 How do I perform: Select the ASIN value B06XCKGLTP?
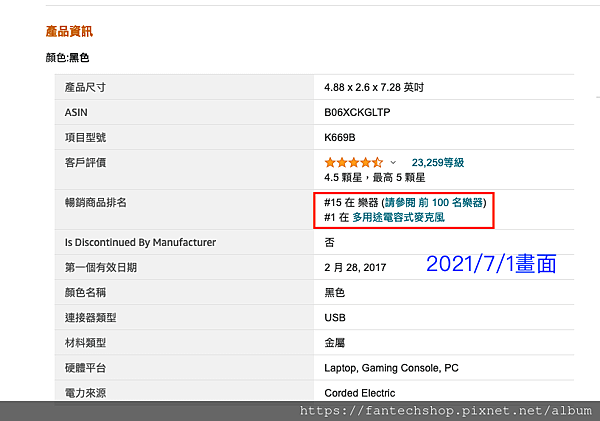coord(357,113)
